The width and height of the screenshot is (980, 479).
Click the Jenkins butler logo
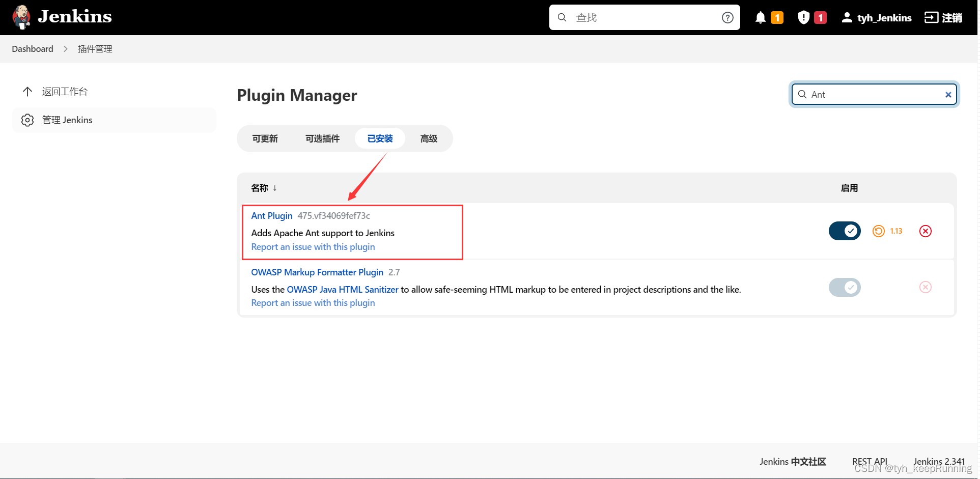[x=21, y=17]
